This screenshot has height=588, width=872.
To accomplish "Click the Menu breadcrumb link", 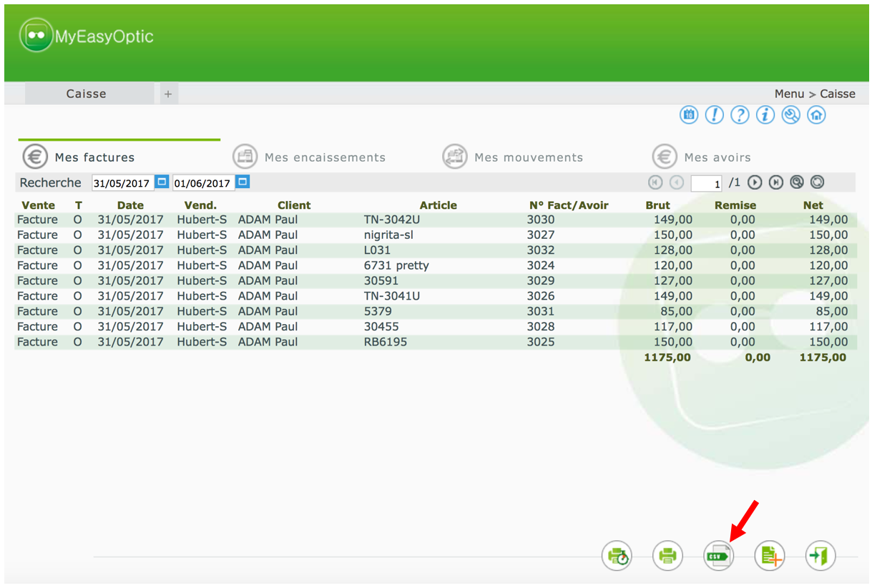I will [x=790, y=94].
